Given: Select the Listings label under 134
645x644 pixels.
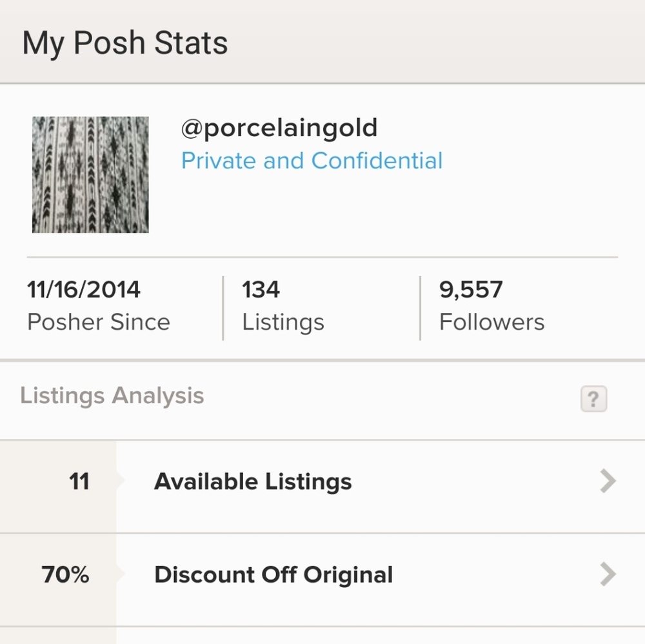Looking at the screenshot, I should point(284,322).
